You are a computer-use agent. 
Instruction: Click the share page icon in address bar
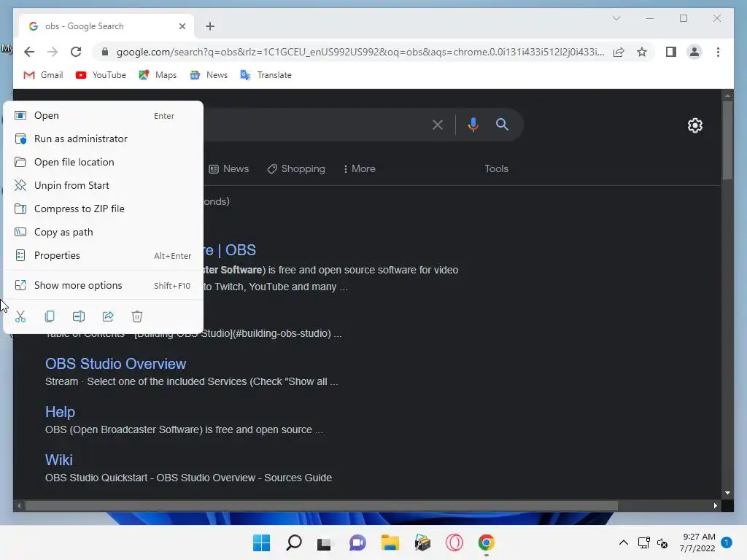point(619,52)
